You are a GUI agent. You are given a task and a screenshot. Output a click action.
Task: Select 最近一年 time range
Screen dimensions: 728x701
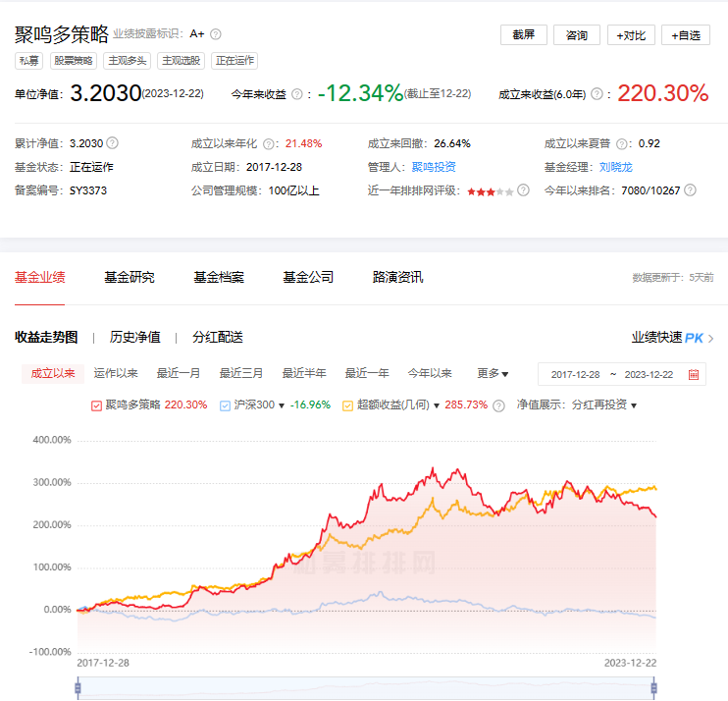click(x=367, y=373)
